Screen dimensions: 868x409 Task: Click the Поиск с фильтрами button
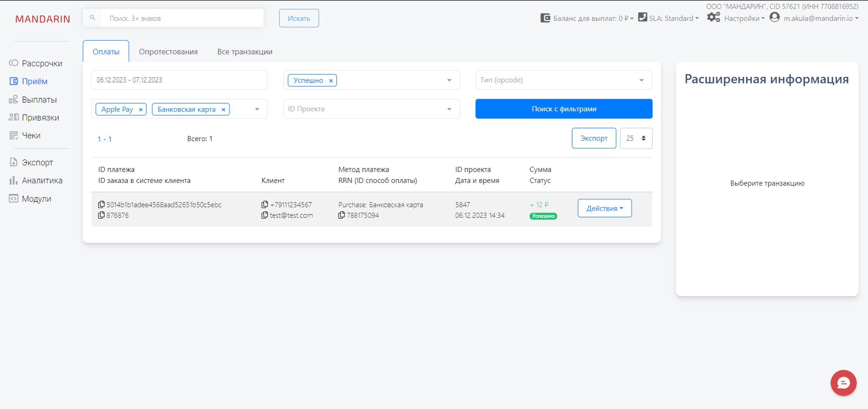pos(563,109)
